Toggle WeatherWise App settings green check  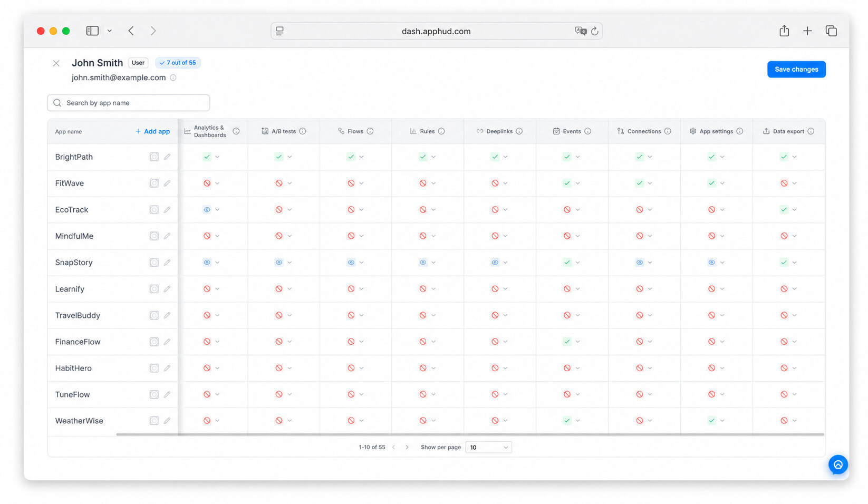click(x=712, y=421)
